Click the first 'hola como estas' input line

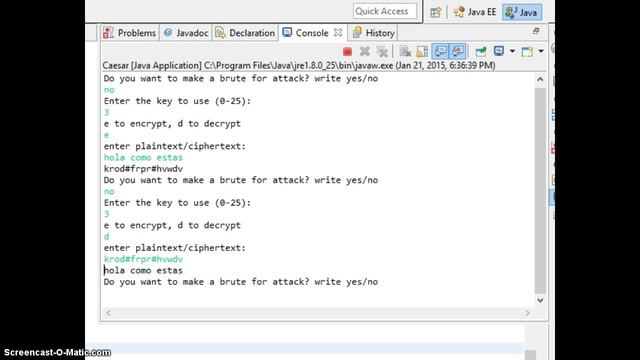click(x=143, y=158)
